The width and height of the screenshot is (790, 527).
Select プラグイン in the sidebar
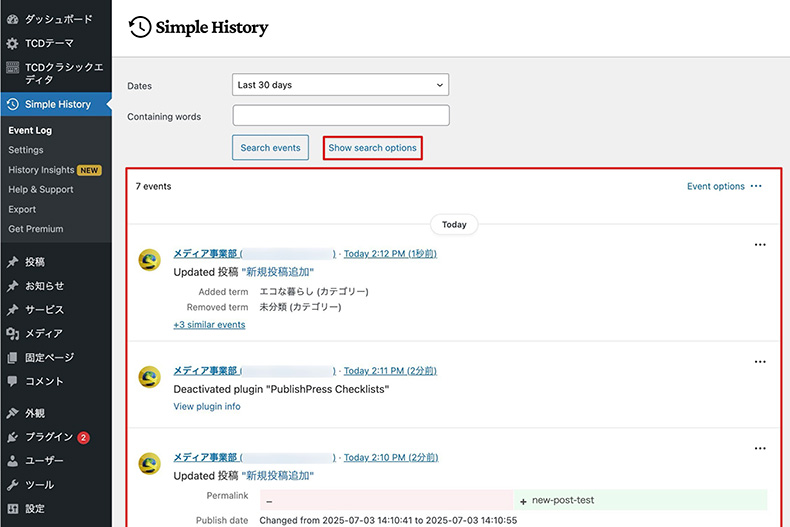[49, 437]
